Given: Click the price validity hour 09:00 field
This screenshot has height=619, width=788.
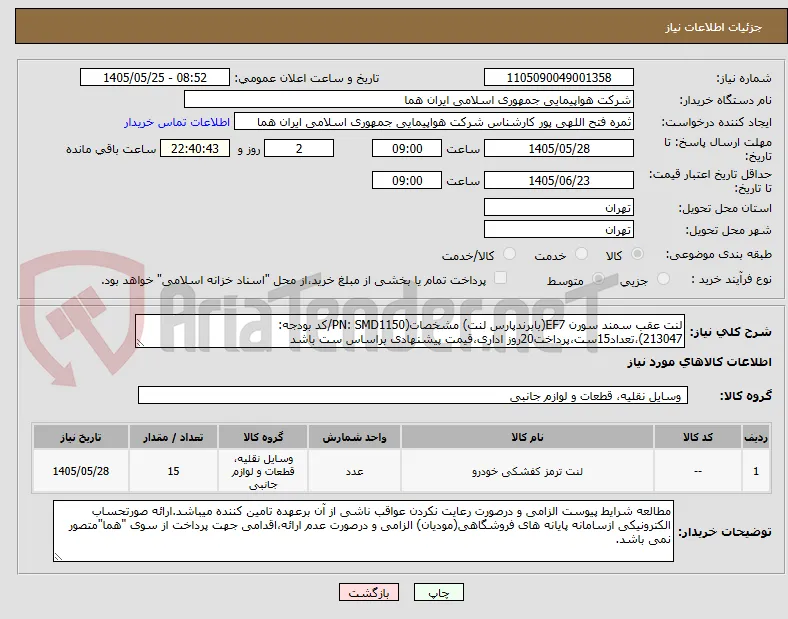Looking at the screenshot, I should pyautogui.click(x=407, y=180).
